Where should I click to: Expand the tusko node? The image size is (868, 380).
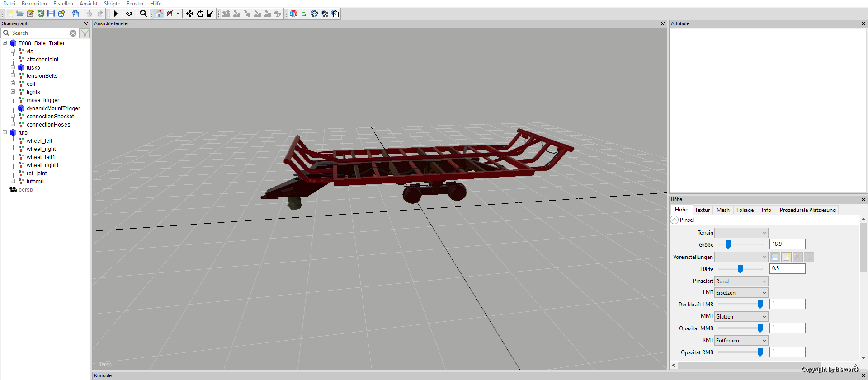coord(13,67)
